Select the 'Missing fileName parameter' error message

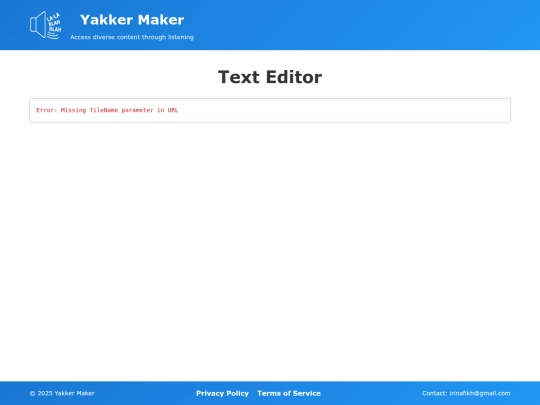(107, 110)
